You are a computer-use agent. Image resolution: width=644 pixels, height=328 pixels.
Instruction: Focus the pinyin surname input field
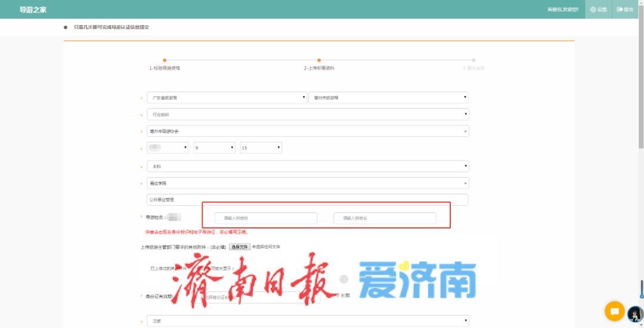pos(266,218)
